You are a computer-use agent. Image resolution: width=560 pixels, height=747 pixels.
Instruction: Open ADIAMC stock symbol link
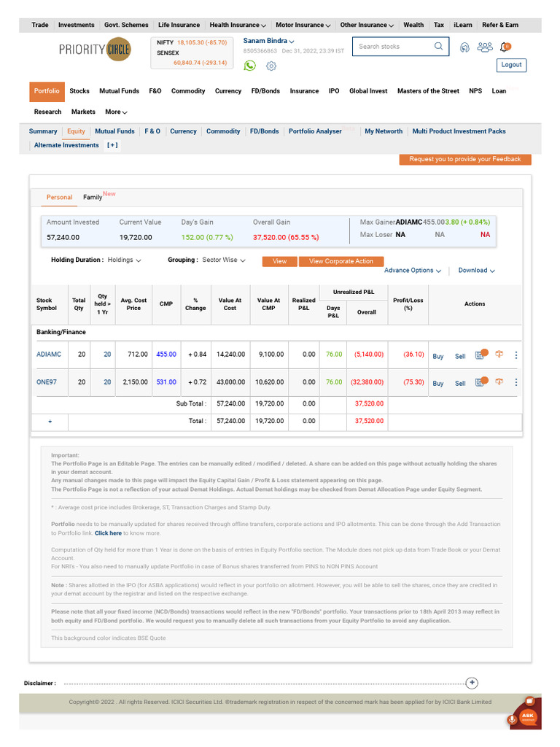pyautogui.click(x=49, y=355)
